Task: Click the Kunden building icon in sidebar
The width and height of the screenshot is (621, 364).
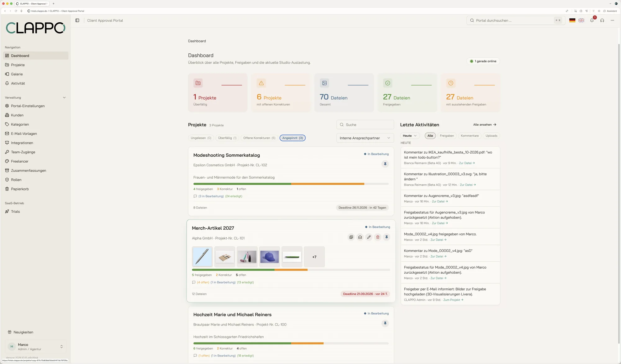Action: pyautogui.click(x=7, y=115)
